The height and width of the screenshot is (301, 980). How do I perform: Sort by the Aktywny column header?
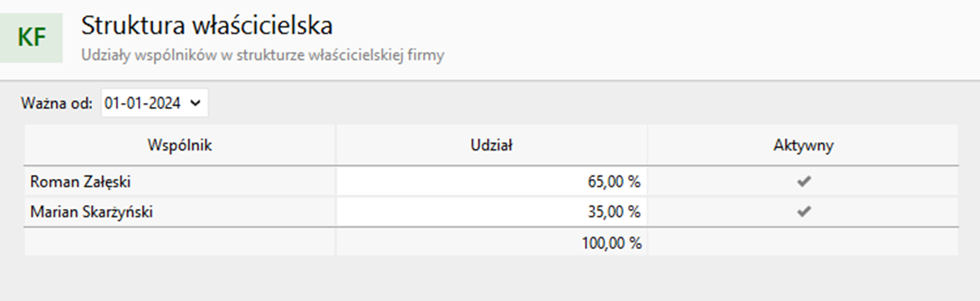[x=803, y=145]
